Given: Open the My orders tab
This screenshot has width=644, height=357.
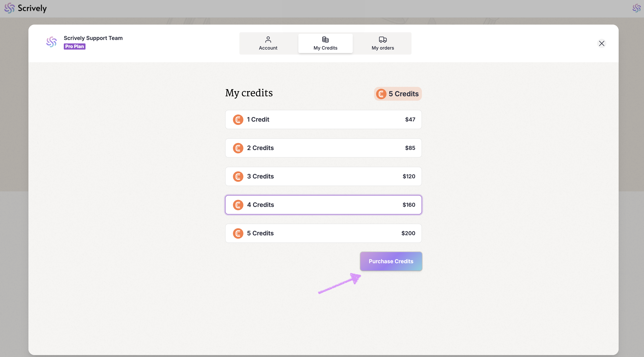Looking at the screenshot, I should pos(383,43).
